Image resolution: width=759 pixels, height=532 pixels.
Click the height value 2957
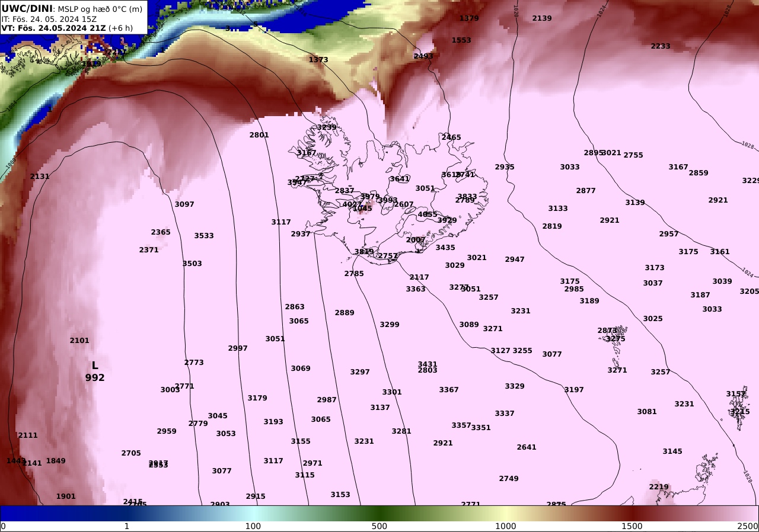[x=669, y=234]
